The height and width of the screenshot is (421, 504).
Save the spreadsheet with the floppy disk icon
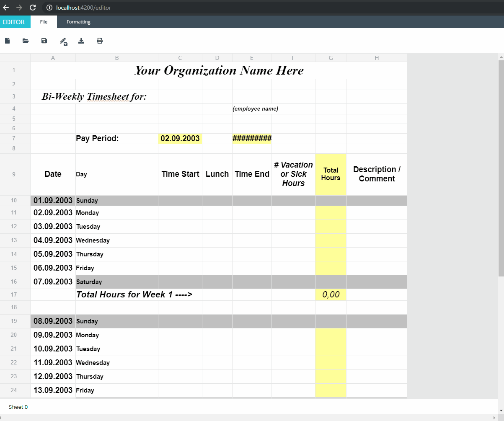[x=44, y=41]
